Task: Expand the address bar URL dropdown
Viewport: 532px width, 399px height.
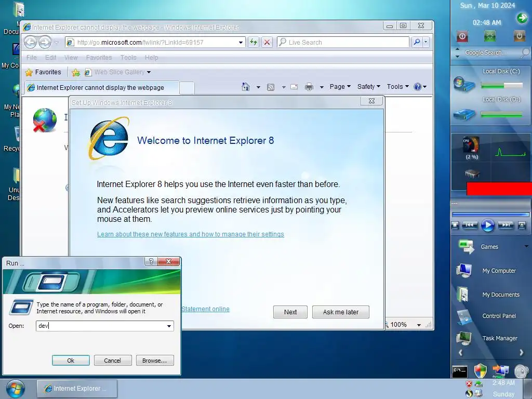Action: pos(241,43)
